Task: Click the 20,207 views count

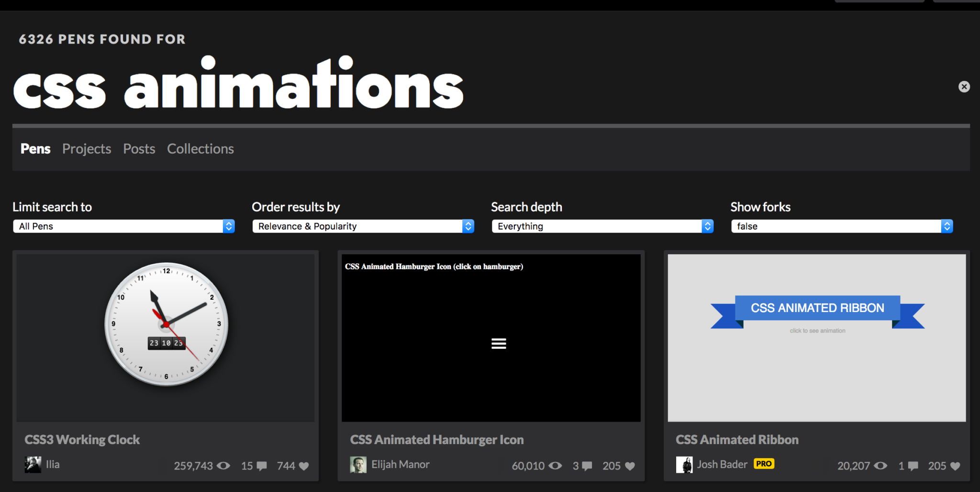Action: [x=854, y=466]
